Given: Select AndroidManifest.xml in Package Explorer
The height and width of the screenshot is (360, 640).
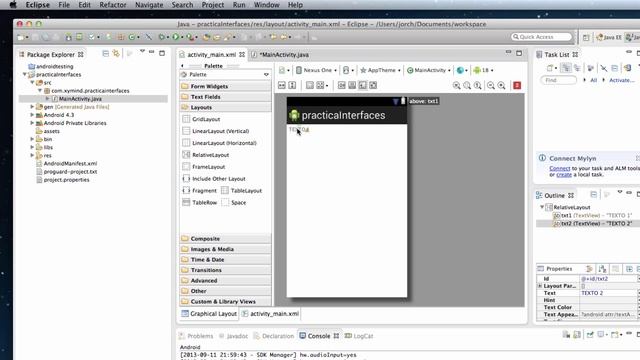Looking at the screenshot, I should 70,163.
